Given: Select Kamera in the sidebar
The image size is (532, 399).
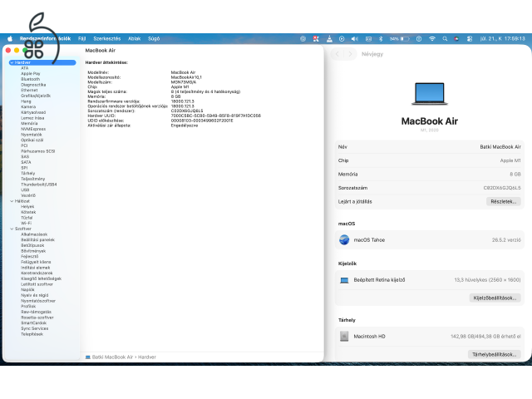Looking at the screenshot, I should point(28,107).
